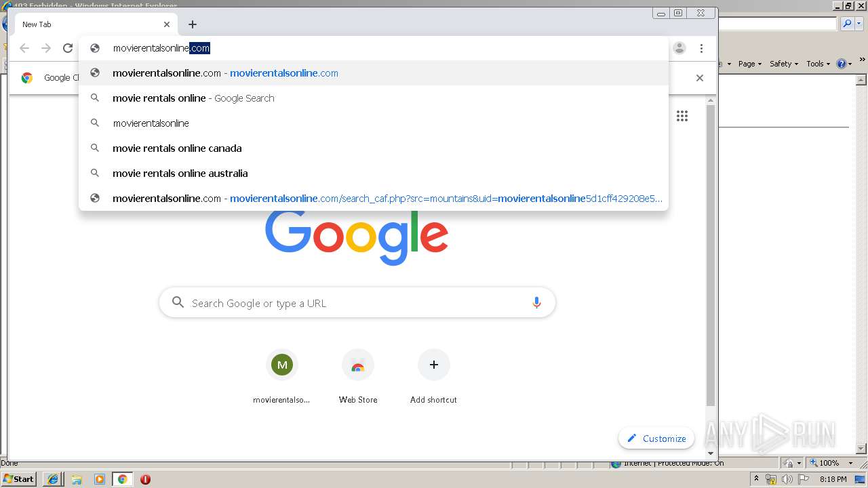Image resolution: width=868 pixels, height=488 pixels.
Task: Show hidden system tray icons arrow
Action: pyautogui.click(x=757, y=479)
